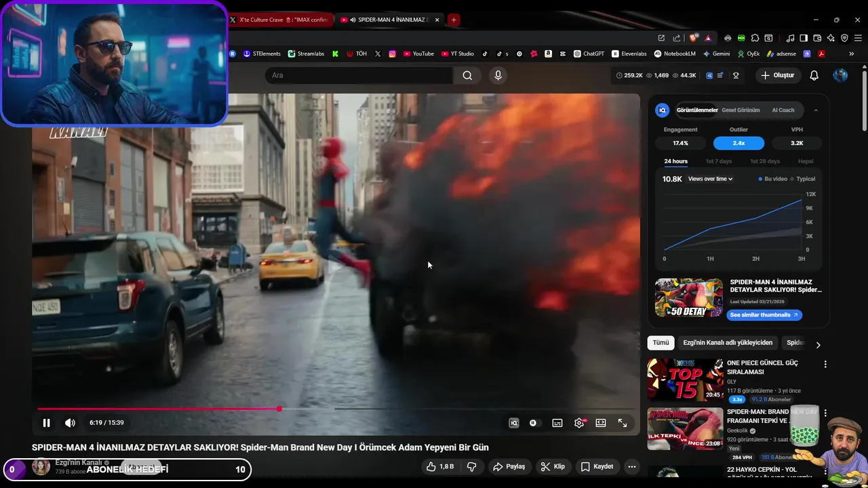This screenshot has height=488, width=868.
Task: Open a new browser tab with the plus
Action: click(x=454, y=20)
